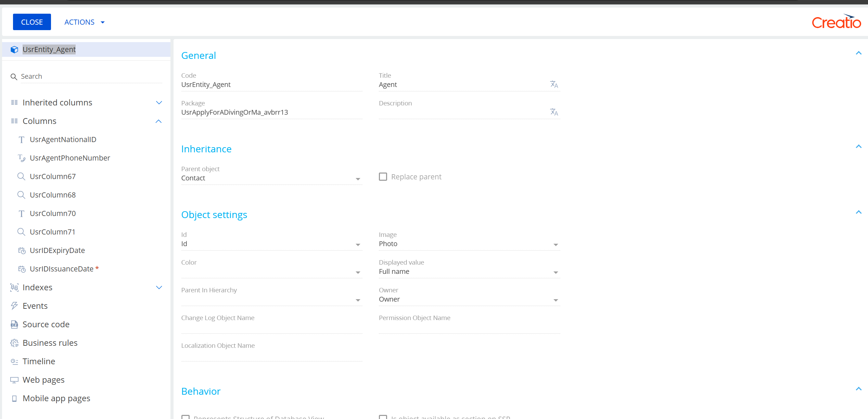Click the Permission Object Name field
868x419 pixels.
[470, 327]
